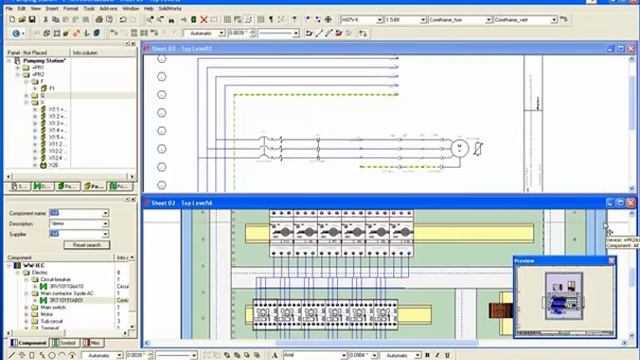The height and width of the screenshot is (360, 640).
Task: Open the Description dropdown
Action: 105,224
